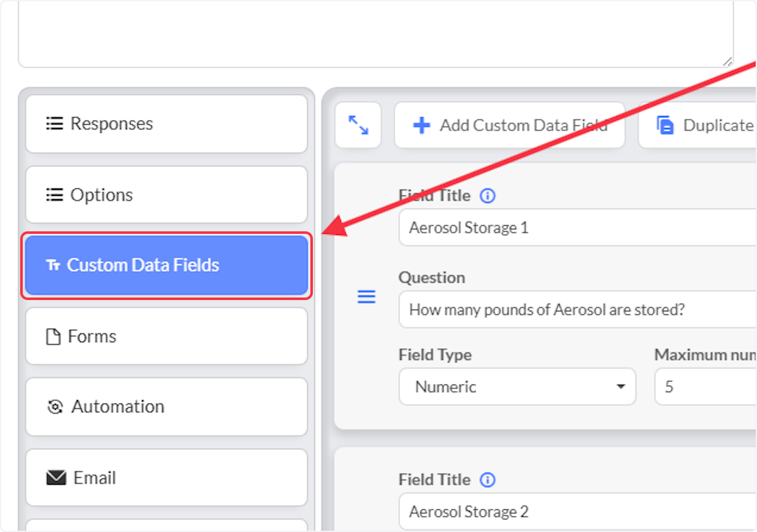This screenshot has width=757, height=532.
Task: Open the Options tab
Action: [x=167, y=195]
